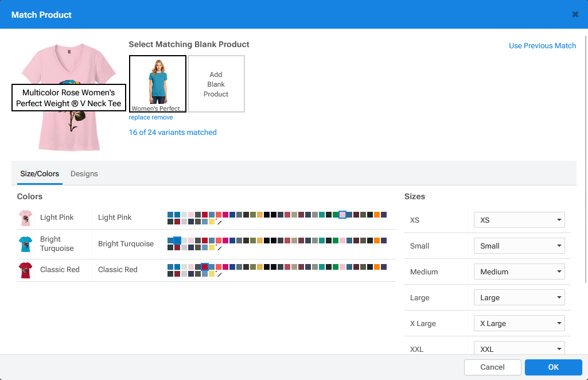588x380 pixels.
Task: Expand the Medium size dropdown
Action: point(519,272)
